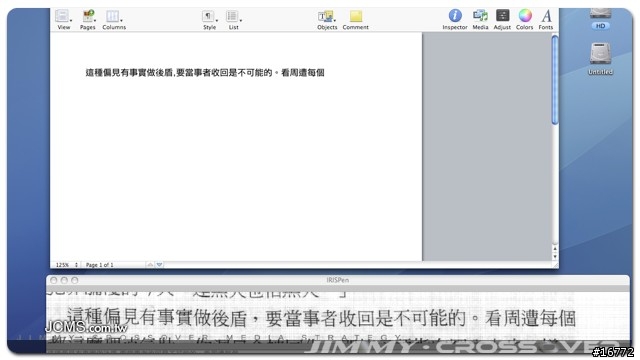640x360 pixels.
Task: Go to previous page arrow in status bar
Action: tap(150, 265)
